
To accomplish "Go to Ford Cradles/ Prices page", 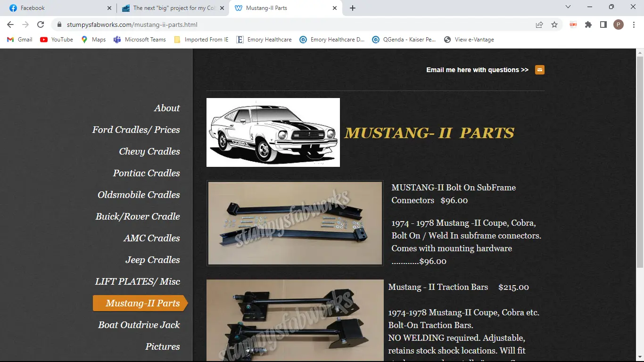I will click(136, 130).
